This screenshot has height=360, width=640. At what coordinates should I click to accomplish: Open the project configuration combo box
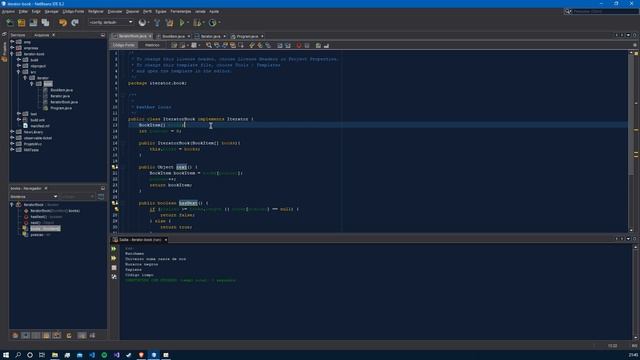pyautogui.click(x=111, y=22)
